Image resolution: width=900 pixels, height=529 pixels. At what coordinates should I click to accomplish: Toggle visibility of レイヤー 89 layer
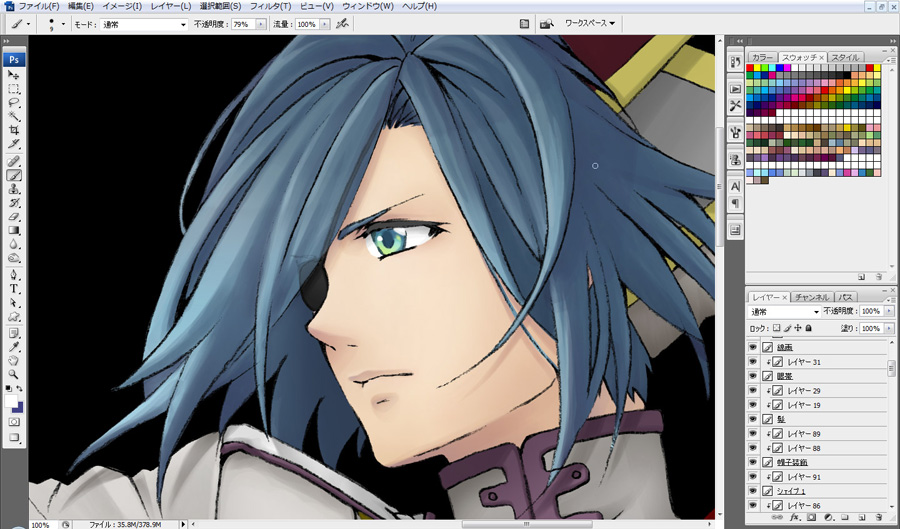pos(753,434)
